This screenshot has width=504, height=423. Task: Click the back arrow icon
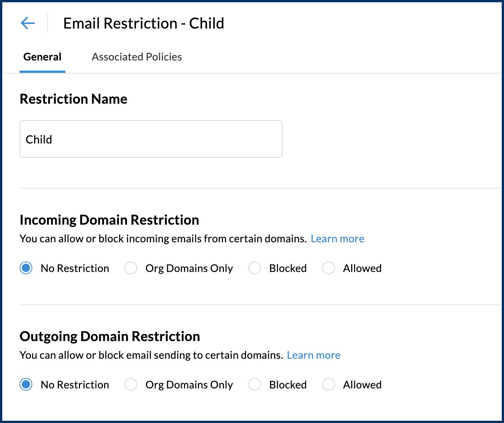click(28, 23)
